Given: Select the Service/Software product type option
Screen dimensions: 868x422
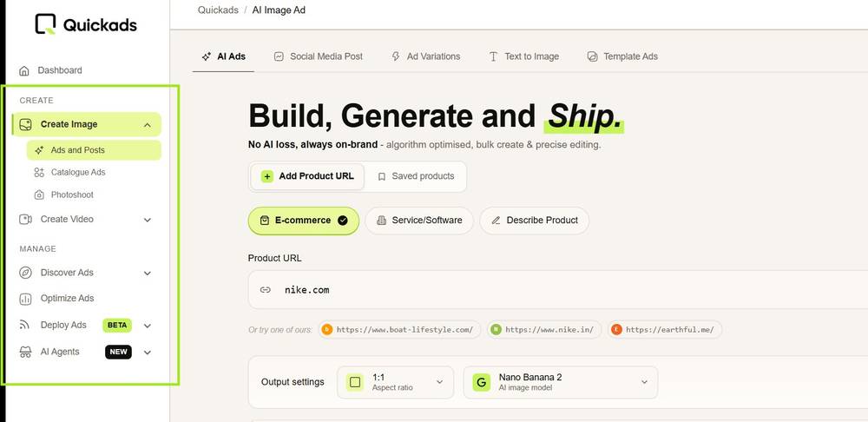Looking at the screenshot, I should tap(419, 221).
